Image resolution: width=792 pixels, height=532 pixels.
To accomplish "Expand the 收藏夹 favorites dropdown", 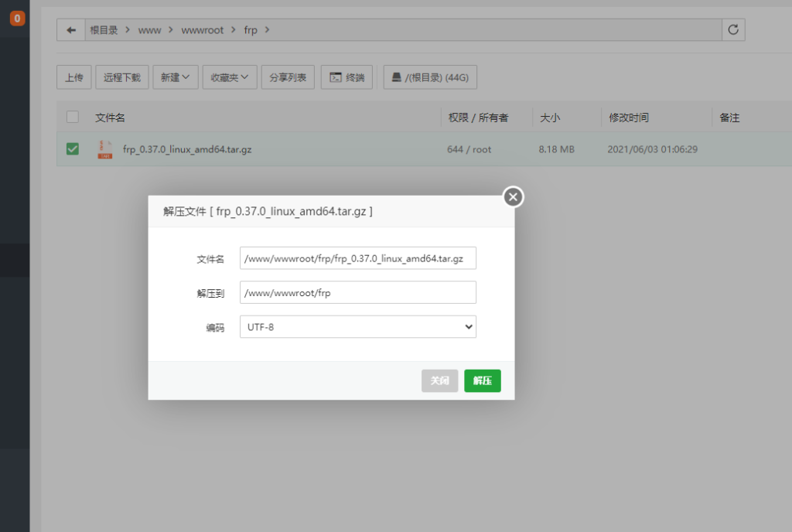I will pyautogui.click(x=230, y=77).
